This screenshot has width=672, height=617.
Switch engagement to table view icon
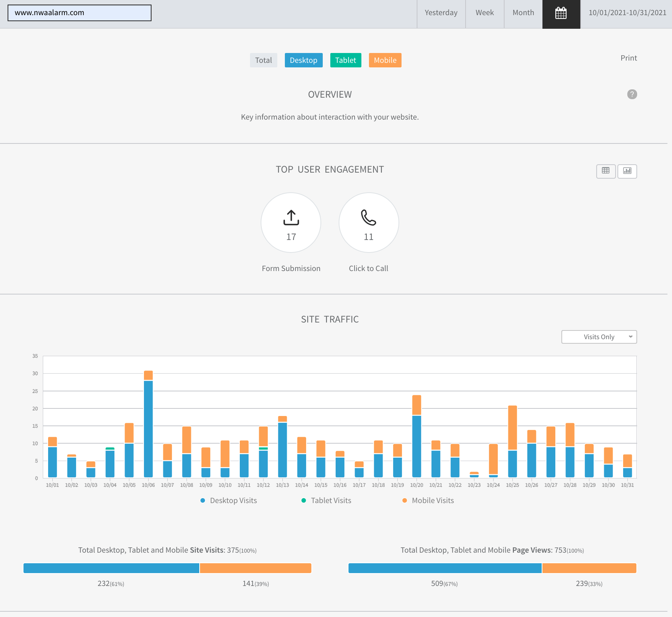(x=606, y=171)
